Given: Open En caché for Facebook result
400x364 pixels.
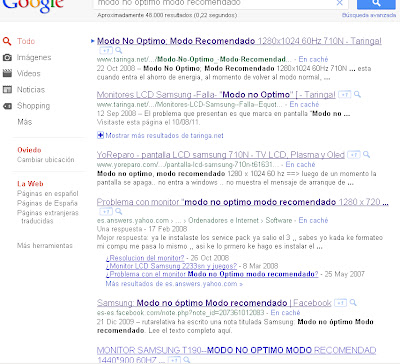Looking at the screenshot, I should pos(285,313).
